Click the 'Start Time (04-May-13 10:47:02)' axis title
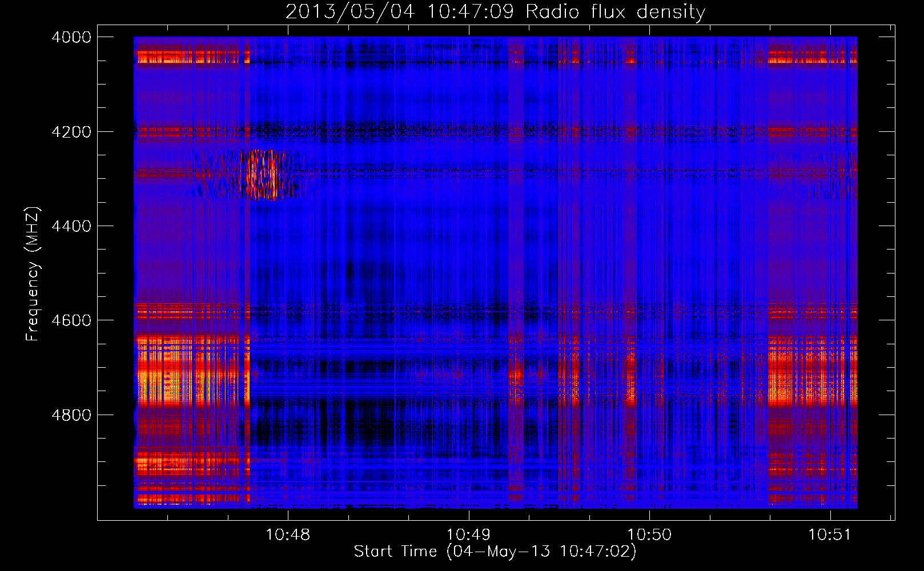 pos(495,552)
